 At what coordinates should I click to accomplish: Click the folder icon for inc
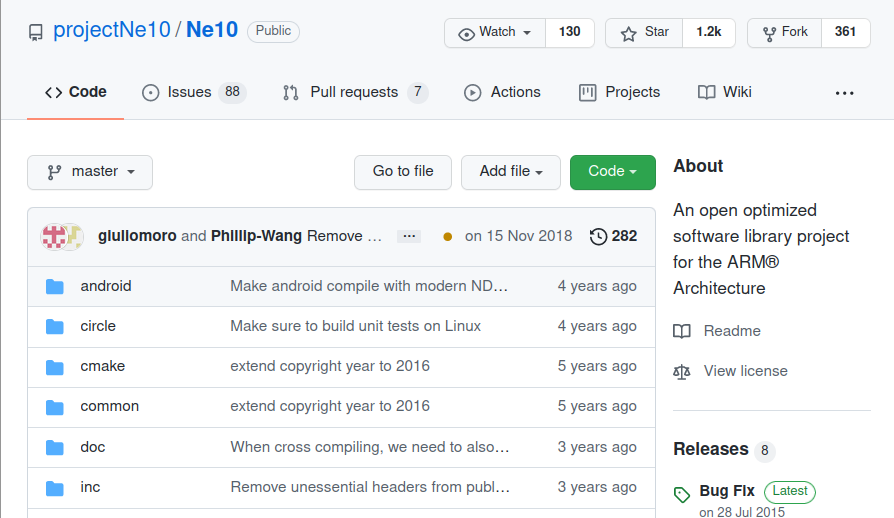click(x=55, y=488)
